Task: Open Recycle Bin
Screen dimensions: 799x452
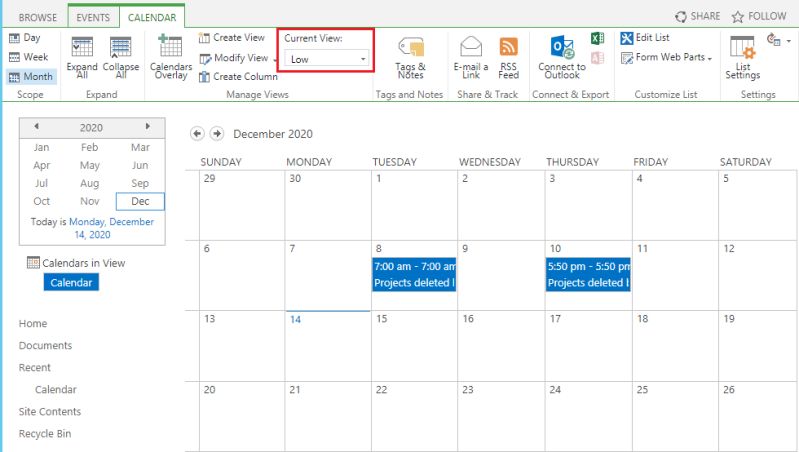Action: (45, 434)
